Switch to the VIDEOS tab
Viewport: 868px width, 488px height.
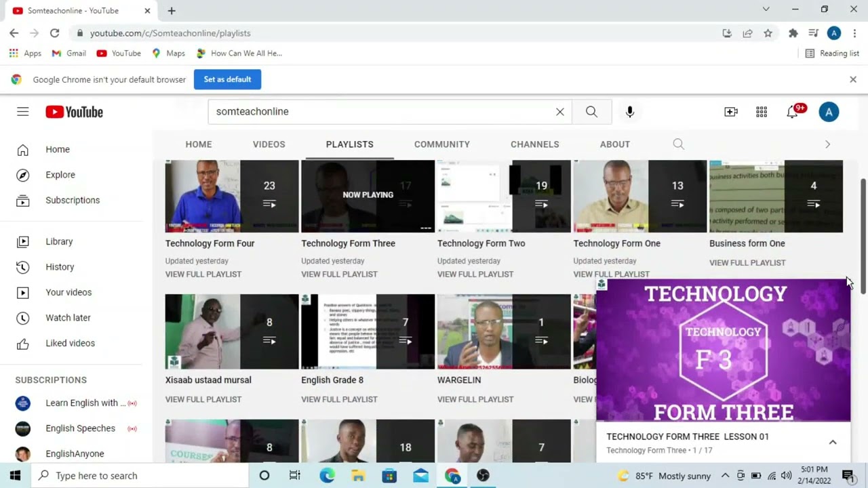click(x=269, y=144)
